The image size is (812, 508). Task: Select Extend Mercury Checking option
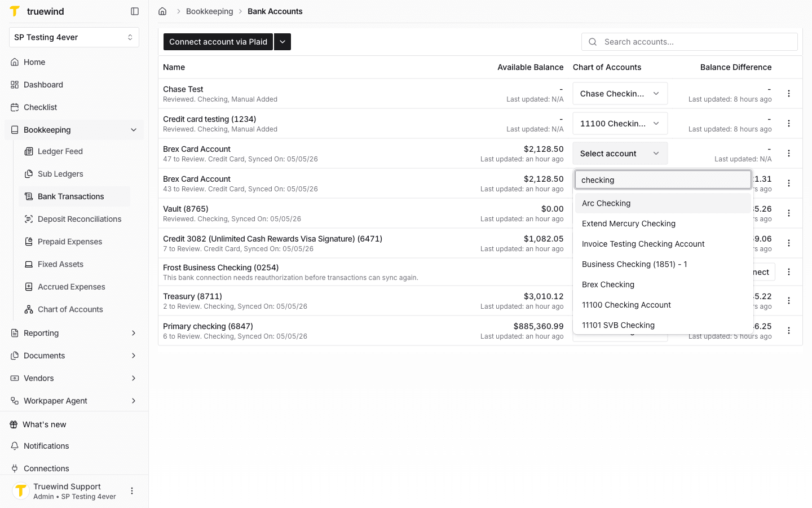(663, 224)
